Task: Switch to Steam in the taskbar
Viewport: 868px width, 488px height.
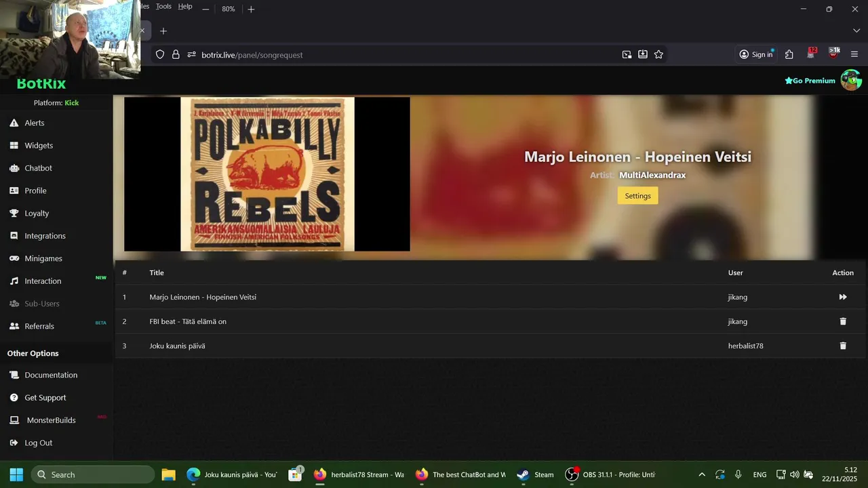Action: click(x=536, y=474)
